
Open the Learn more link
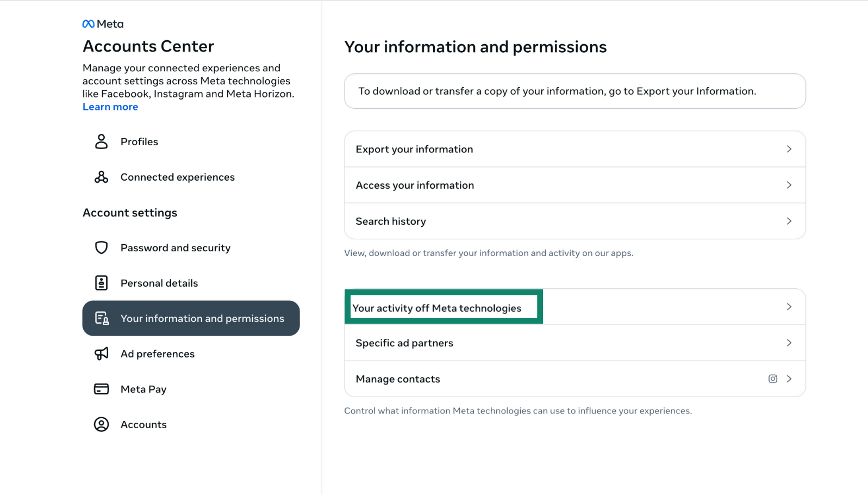pyautogui.click(x=110, y=107)
